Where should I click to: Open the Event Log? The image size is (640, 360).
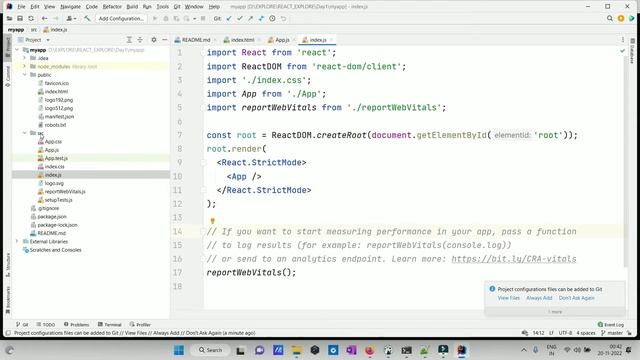point(611,324)
